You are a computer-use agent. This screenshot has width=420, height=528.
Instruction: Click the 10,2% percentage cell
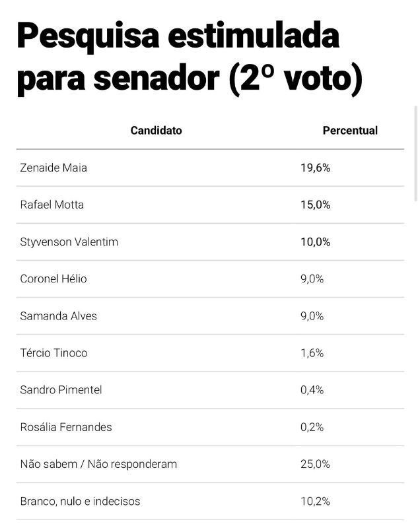click(x=315, y=501)
